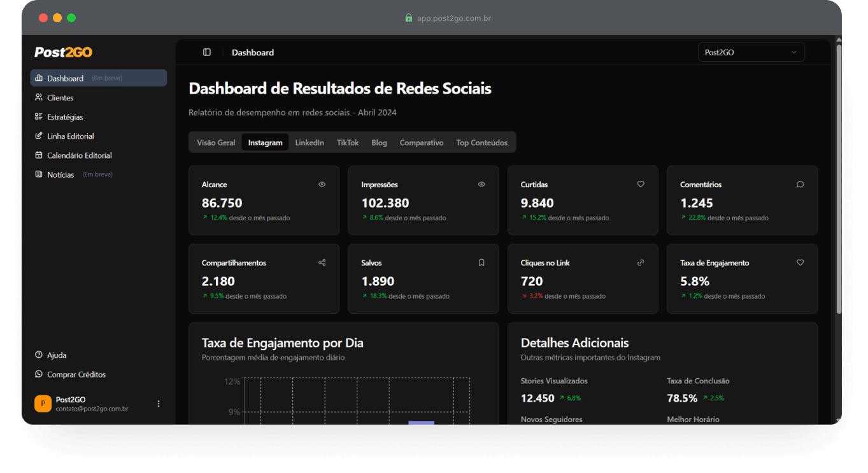Toggle the heart on Taxa de Engajamento card

[800, 262]
